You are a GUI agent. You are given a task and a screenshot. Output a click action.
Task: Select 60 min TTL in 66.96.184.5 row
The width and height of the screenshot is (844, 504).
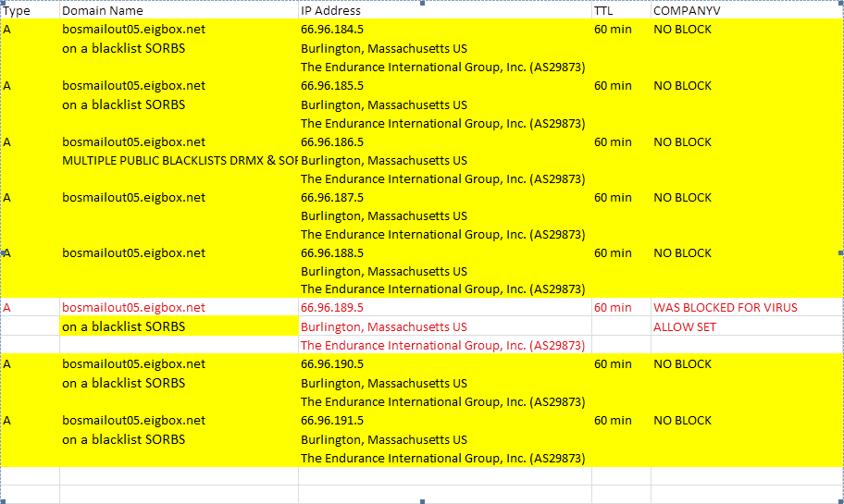[621, 29]
